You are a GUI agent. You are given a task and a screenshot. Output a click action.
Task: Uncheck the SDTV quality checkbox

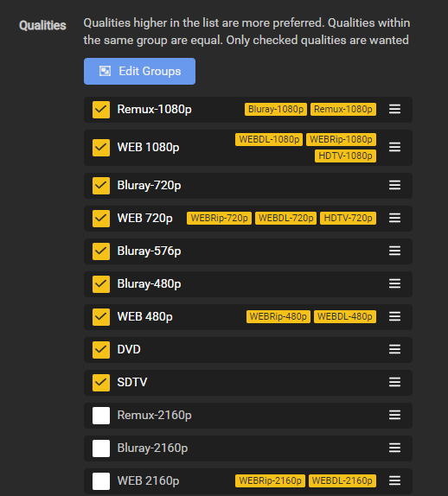point(101,383)
